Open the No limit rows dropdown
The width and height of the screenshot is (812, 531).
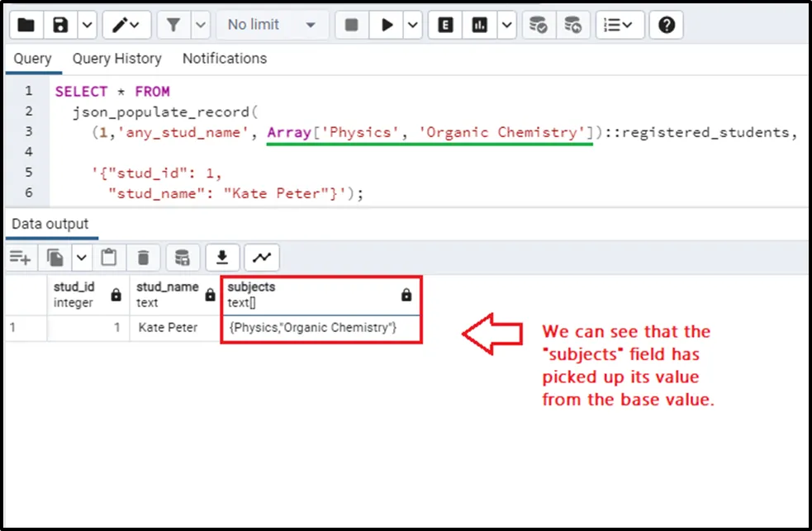point(271,25)
